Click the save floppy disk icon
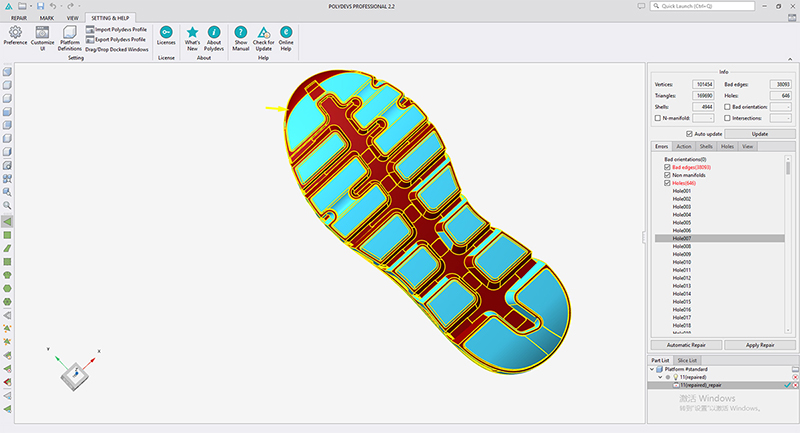The image size is (800, 433). click(40, 6)
